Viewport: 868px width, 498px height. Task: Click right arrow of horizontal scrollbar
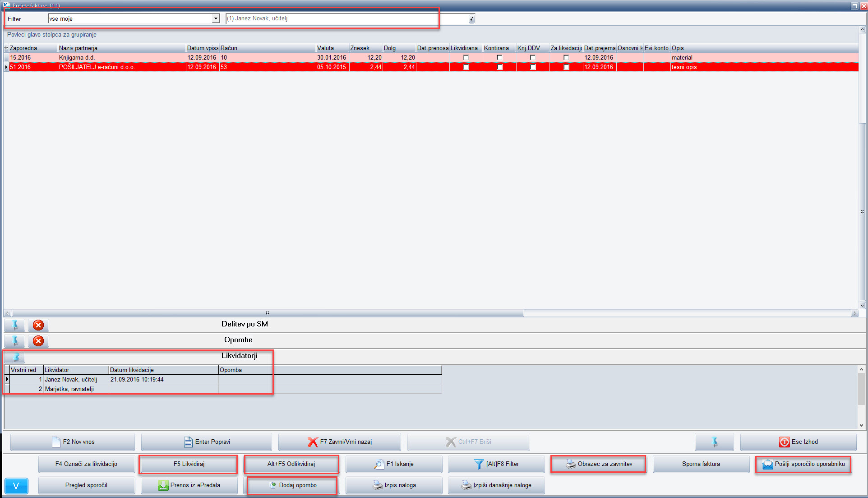pos(854,313)
